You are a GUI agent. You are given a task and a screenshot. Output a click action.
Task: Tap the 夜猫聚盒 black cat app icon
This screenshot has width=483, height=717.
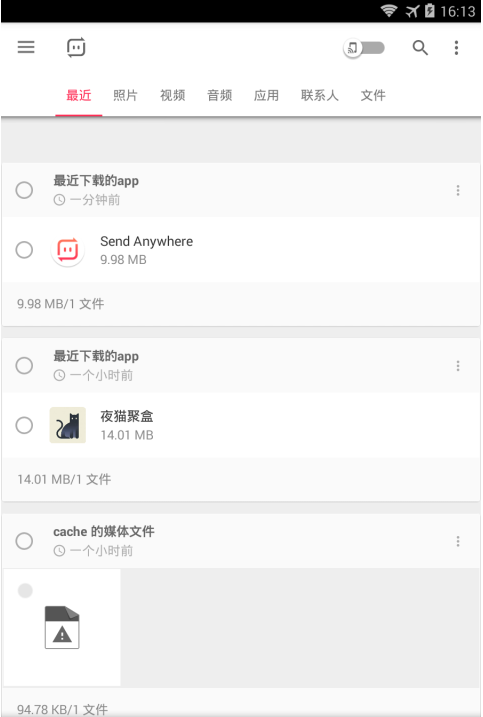(x=68, y=425)
